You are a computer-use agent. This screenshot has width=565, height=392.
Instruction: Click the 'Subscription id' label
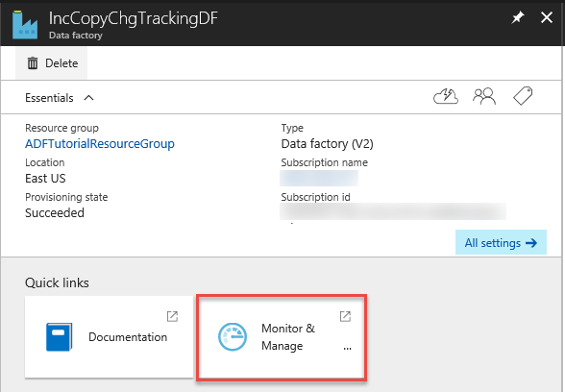pos(315,197)
